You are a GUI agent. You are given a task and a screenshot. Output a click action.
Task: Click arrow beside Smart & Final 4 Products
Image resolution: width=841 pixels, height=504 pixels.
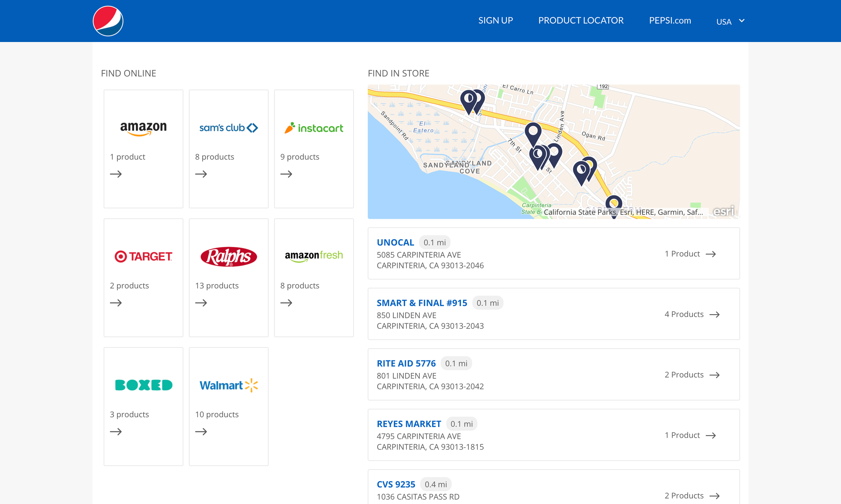[x=715, y=314]
